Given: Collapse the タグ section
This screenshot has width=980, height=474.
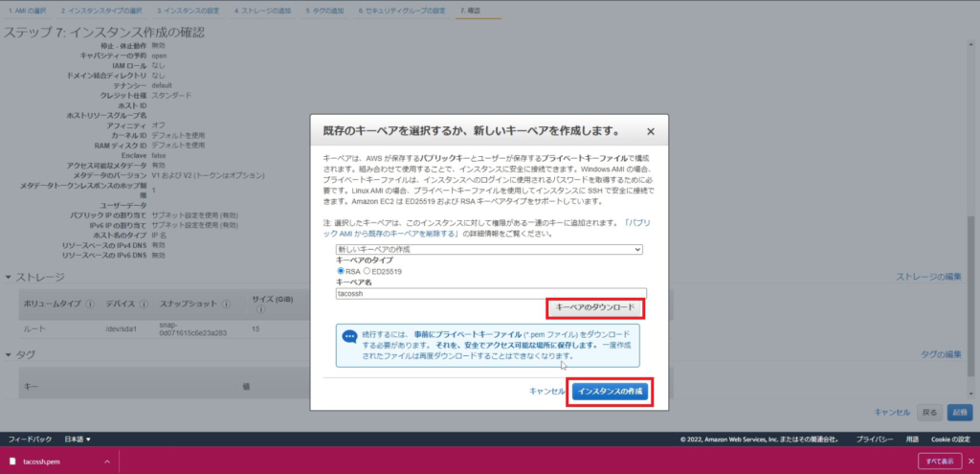Looking at the screenshot, I should [x=10, y=354].
